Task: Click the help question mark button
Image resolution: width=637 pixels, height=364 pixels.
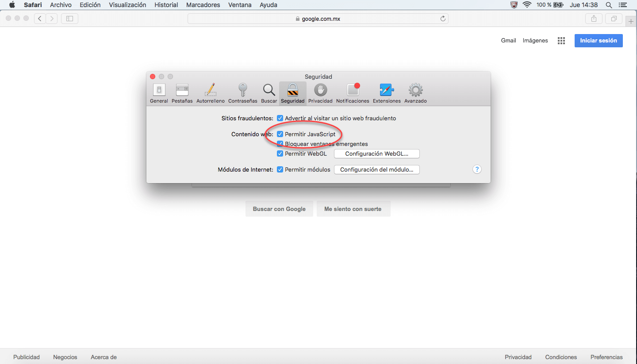Action: 477,169
